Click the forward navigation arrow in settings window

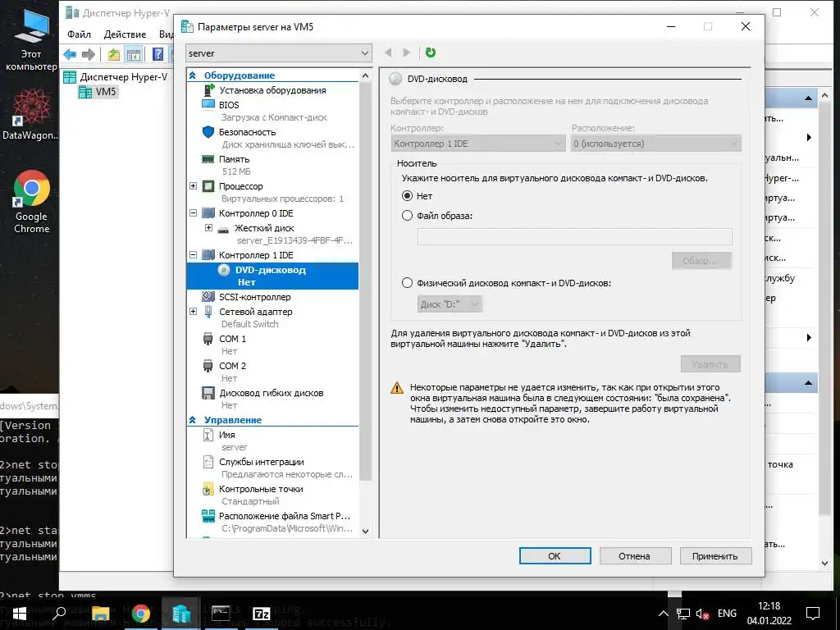pyautogui.click(x=406, y=52)
